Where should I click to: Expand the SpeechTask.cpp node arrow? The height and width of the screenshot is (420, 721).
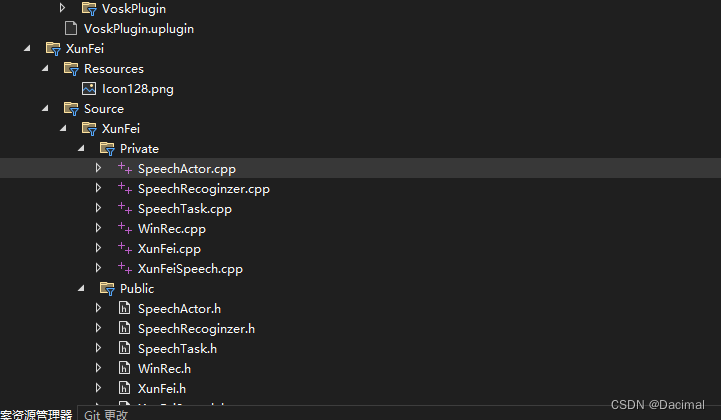pyautogui.click(x=98, y=209)
